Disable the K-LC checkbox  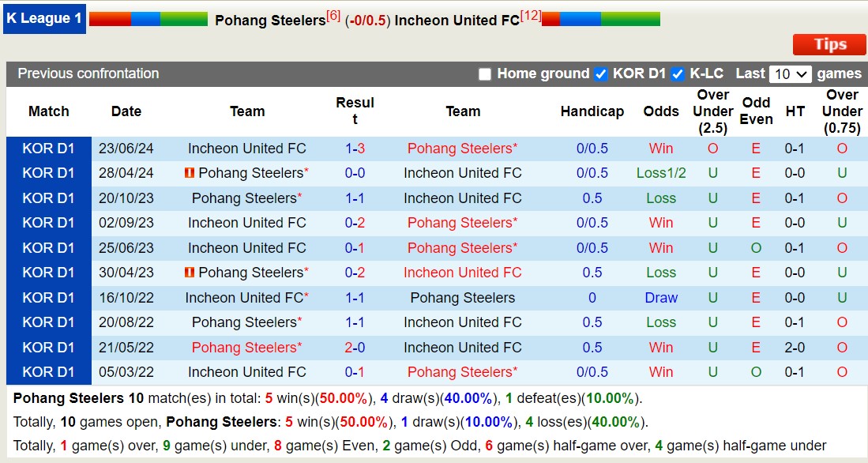coord(676,73)
